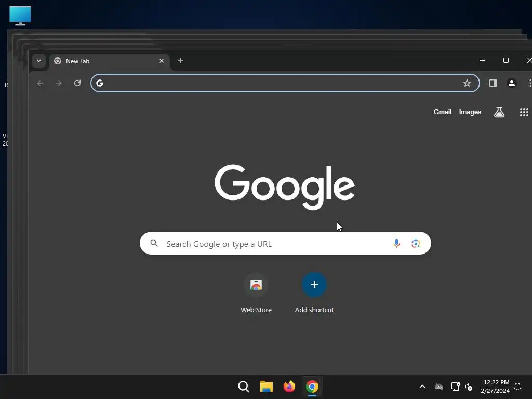Screen dimensions: 532x399
Task: Open Chrome side panel
Action: [493, 83]
